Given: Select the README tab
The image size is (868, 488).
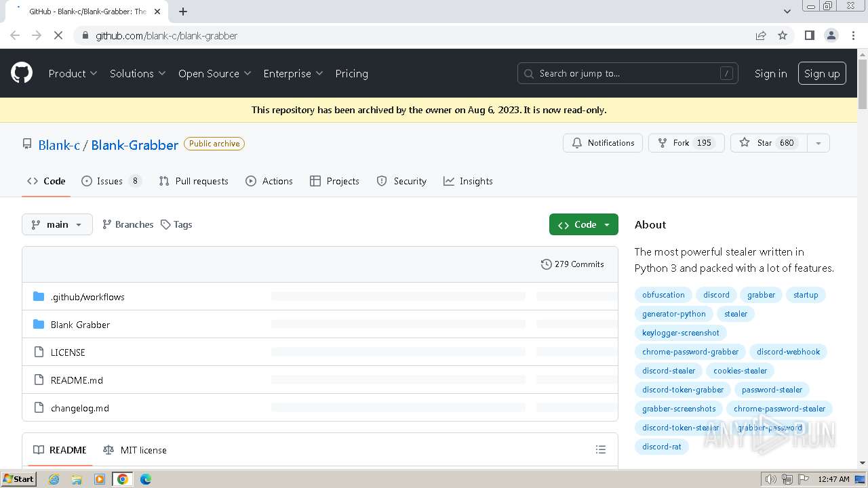Looking at the screenshot, I should [60, 450].
